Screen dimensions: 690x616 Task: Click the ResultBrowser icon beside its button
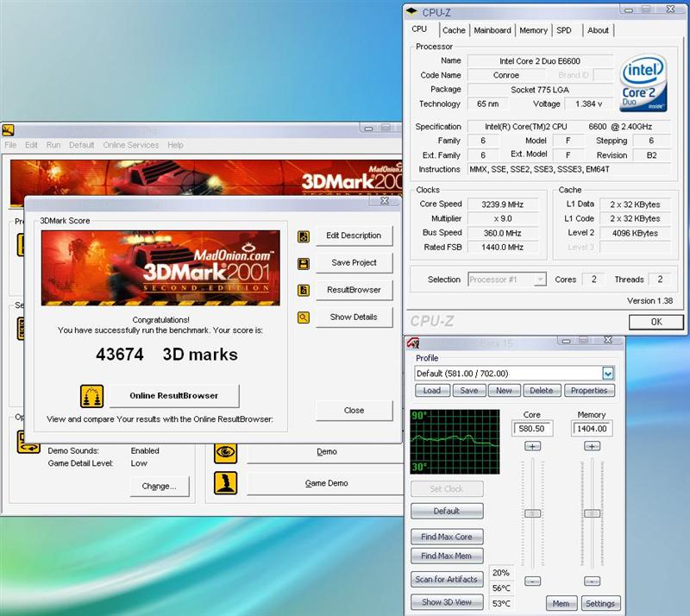click(304, 290)
